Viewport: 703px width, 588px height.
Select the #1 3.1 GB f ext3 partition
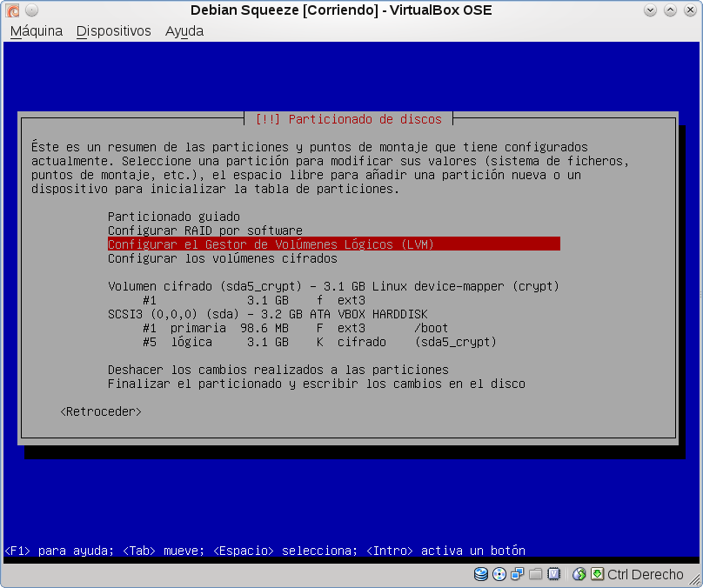[254, 300]
